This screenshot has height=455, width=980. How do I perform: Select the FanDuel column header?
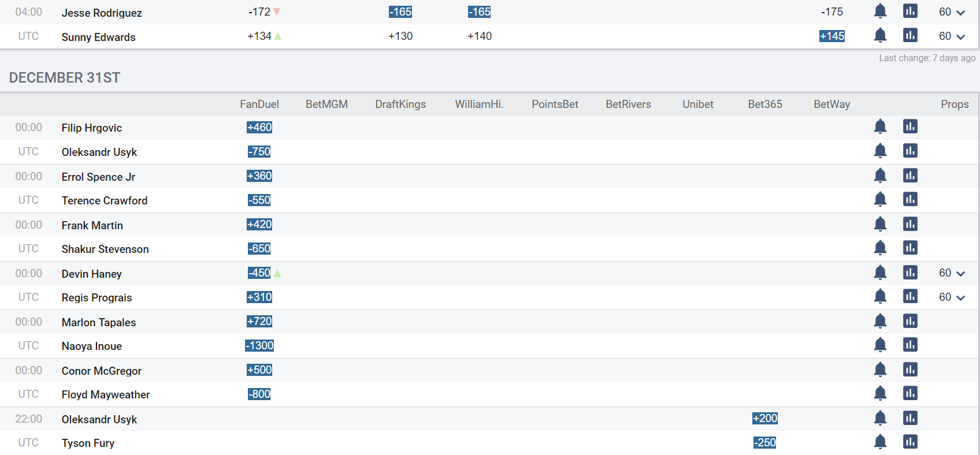(x=259, y=105)
